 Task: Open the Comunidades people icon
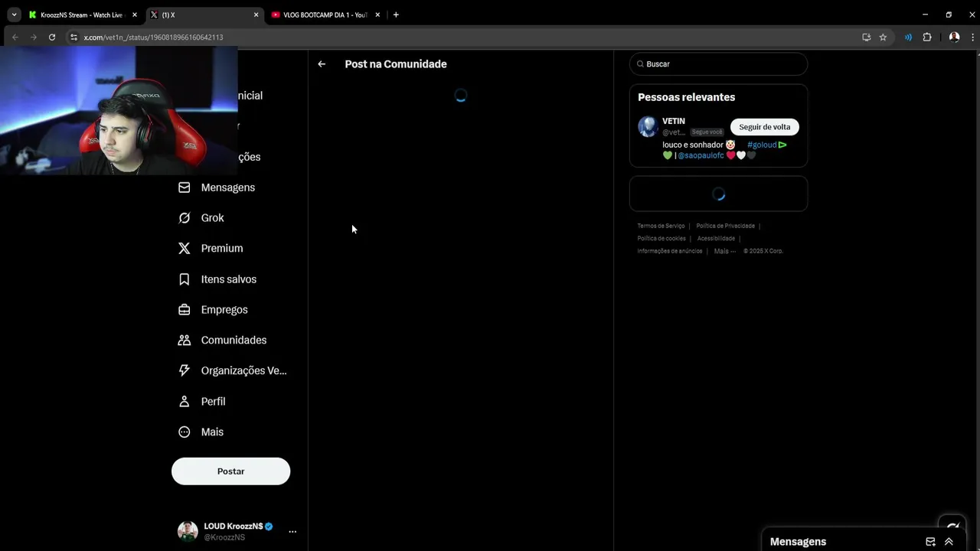point(184,341)
